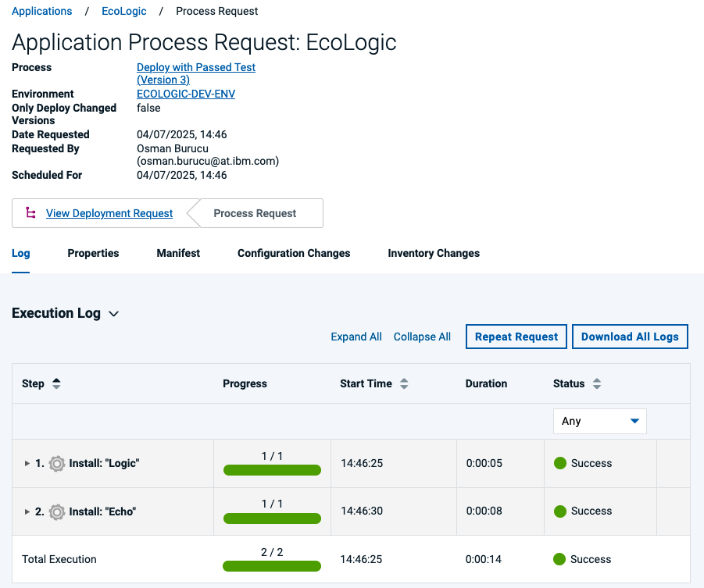
Task: Open the Manifest tab
Action: tap(178, 253)
